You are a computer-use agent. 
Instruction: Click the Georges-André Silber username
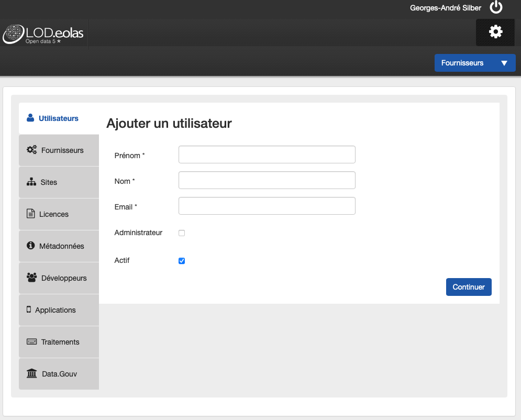coord(446,8)
